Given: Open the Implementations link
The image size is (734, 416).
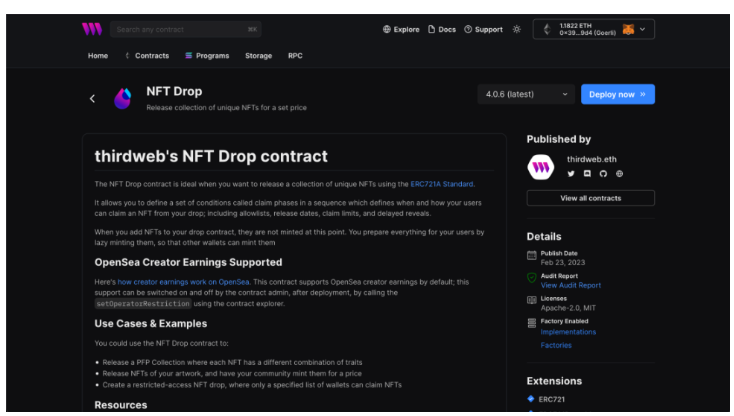Looking at the screenshot, I should 568,332.
